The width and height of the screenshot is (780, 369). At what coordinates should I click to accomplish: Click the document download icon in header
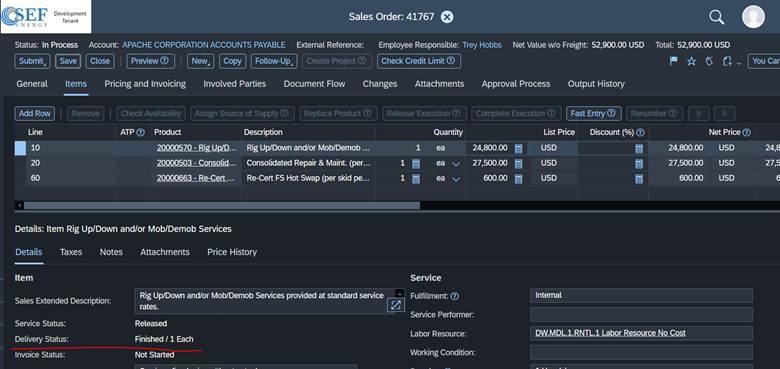[728, 61]
